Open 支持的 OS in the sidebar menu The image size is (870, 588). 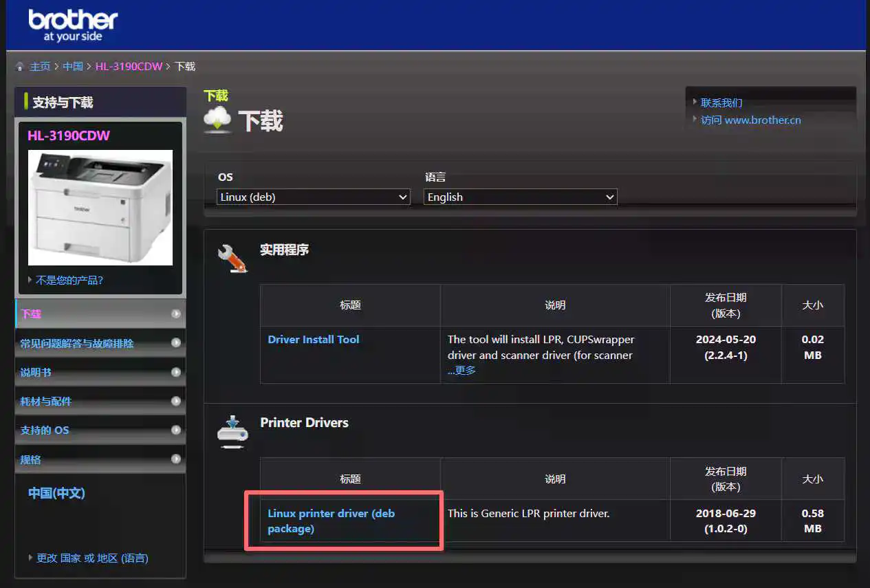(100, 430)
